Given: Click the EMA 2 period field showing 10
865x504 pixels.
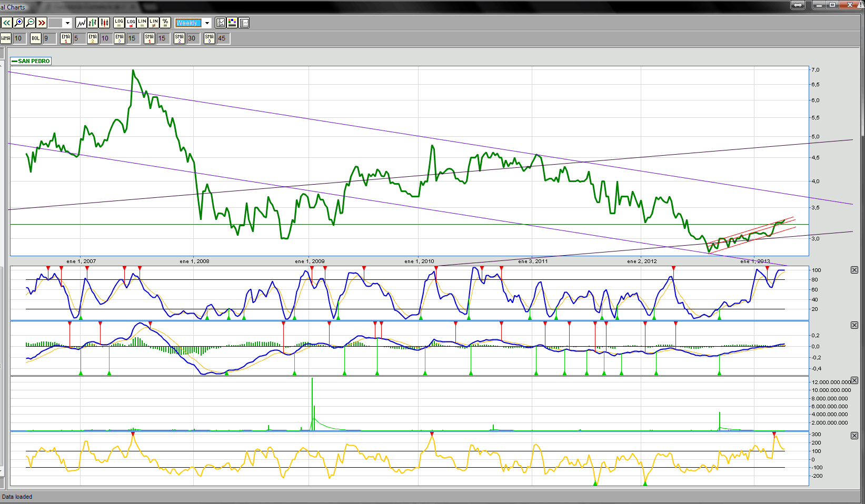Looking at the screenshot, I should [x=105, y=38].
